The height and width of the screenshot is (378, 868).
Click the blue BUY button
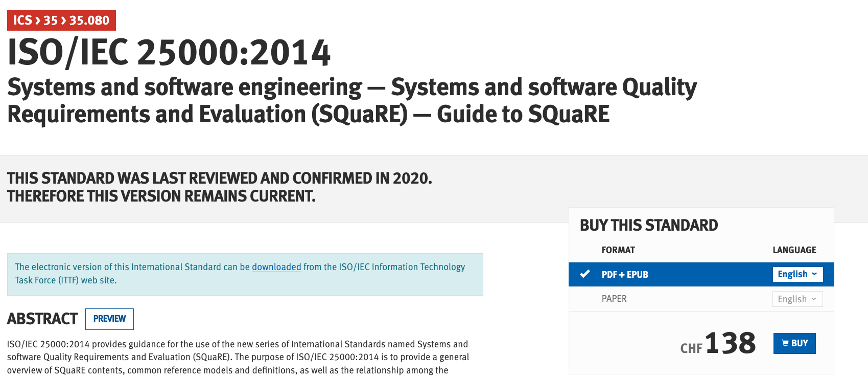(x=794, y=343)
